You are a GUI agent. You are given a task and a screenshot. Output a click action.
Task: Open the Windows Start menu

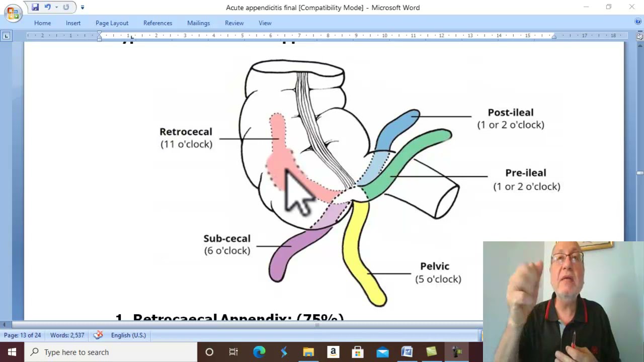(x=12, y=352)
